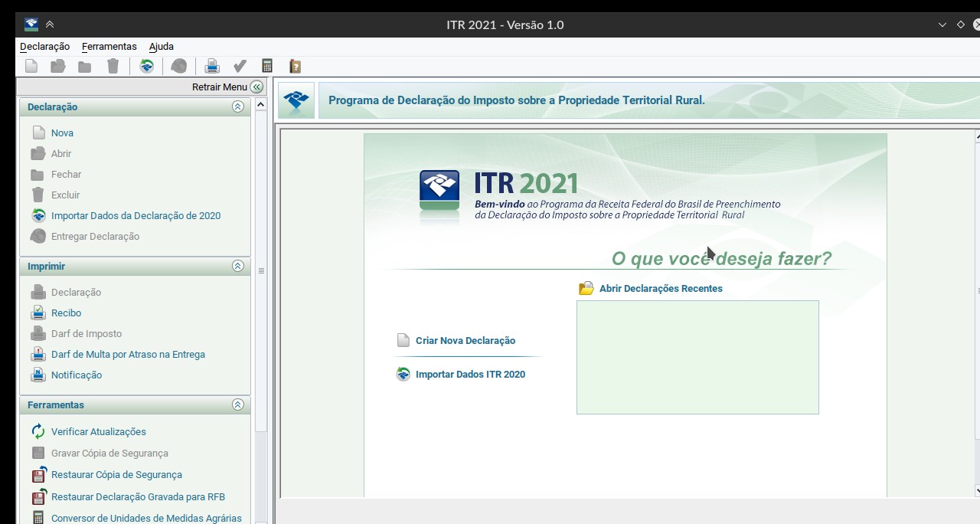Screen dimensions: 980x524
Task: Click the checkmark verify pendencies toolbar icon
Action: (240, 66)
